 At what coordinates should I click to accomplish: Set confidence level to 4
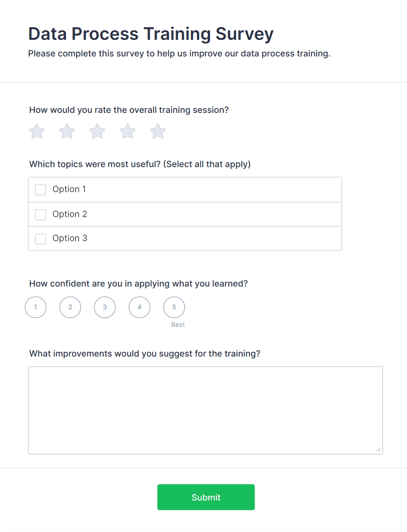(x=139, y=307)
